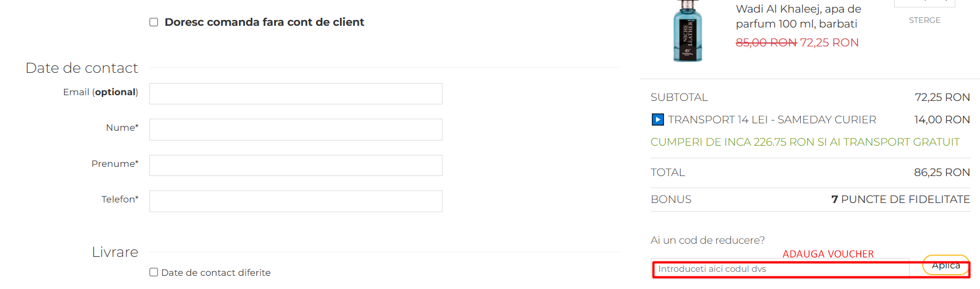Click the total amount 86,25 RON

942,173
